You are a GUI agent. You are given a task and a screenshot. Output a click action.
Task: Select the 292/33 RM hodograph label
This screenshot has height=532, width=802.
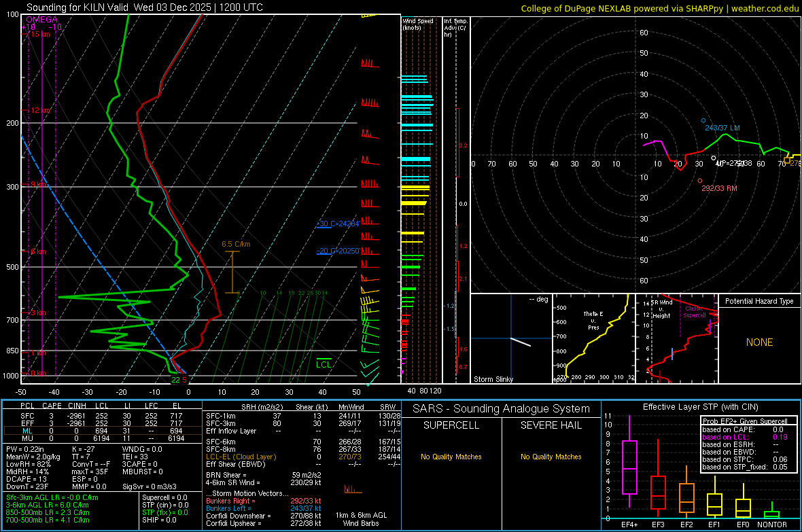tap(719, 188)
